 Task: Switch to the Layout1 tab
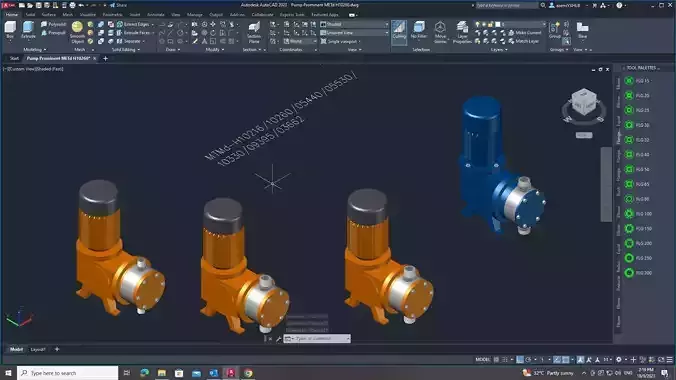(x=38, y=349)
